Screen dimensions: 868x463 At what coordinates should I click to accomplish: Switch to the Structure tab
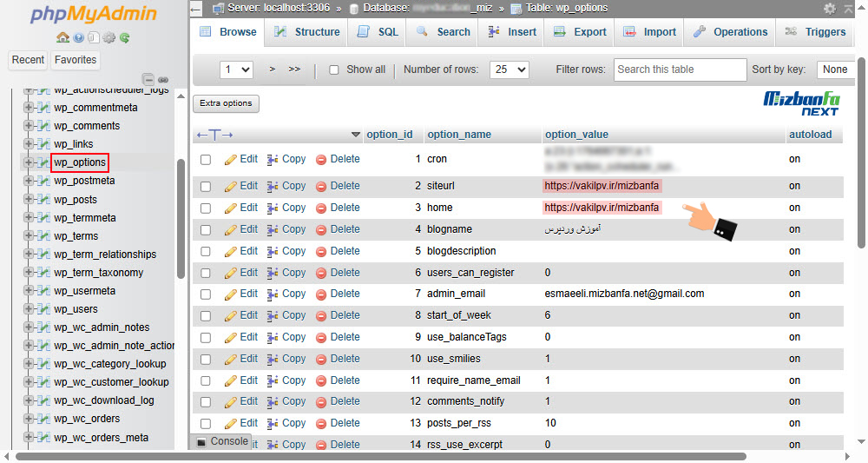point(306,32)
